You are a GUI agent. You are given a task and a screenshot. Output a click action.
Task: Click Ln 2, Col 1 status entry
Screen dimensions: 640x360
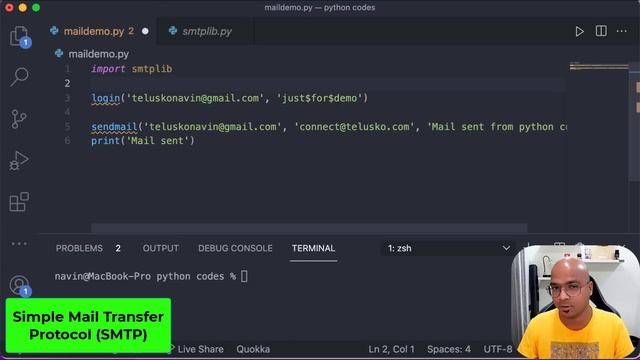click(x=391, y=349)
